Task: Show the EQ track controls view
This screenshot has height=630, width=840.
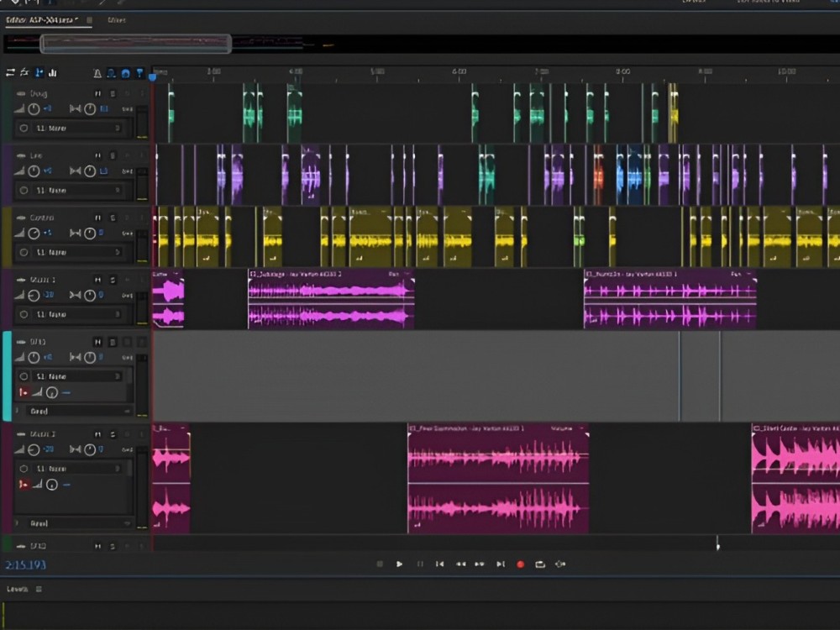Action: (53, 73)
